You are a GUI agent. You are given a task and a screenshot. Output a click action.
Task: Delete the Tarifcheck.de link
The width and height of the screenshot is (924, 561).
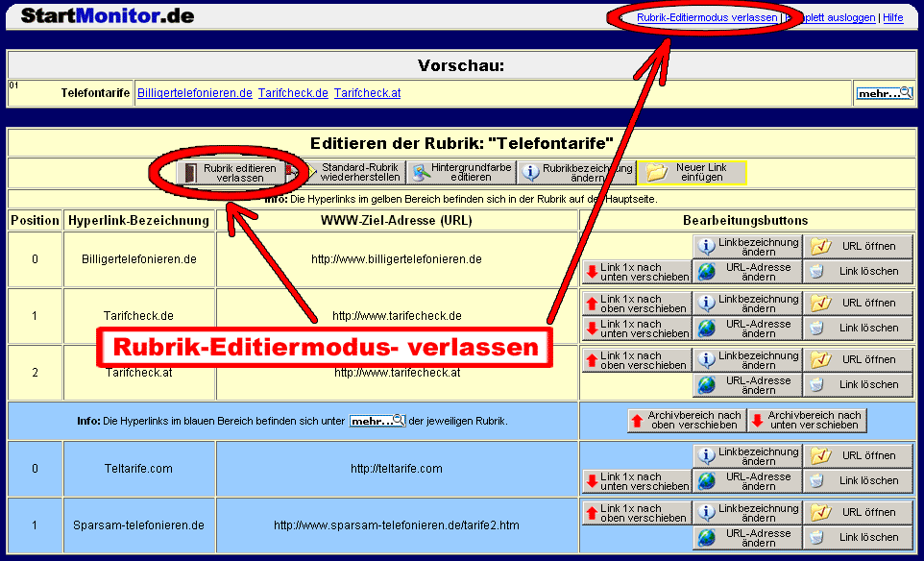tap(858, 328)
